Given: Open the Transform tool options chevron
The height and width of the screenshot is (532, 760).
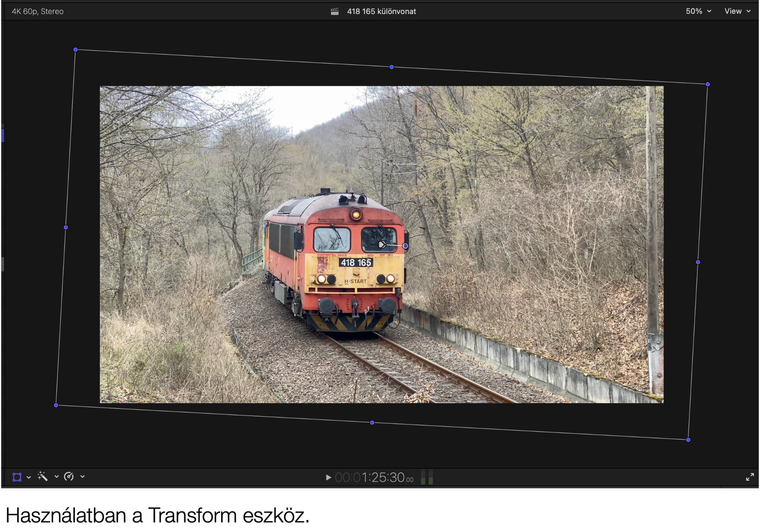Looking at the screenshot, I should tap(28, 477).
